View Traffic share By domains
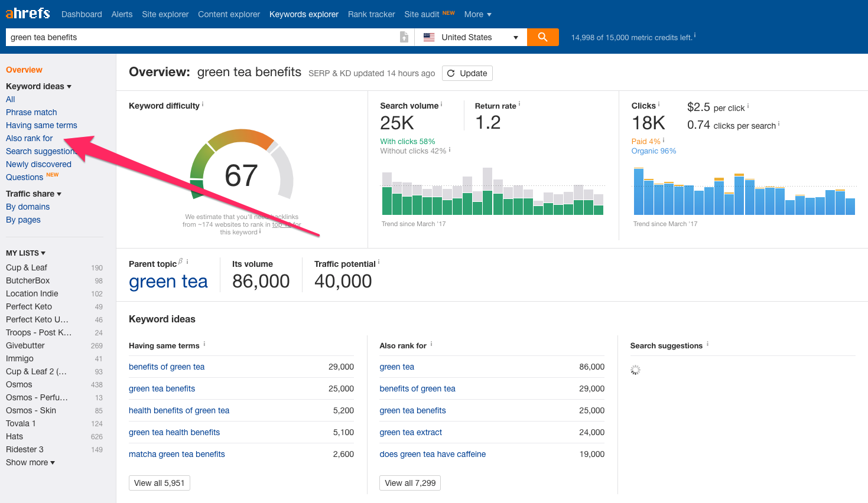The height and width of the screenshot is (503, 868). 28,207
